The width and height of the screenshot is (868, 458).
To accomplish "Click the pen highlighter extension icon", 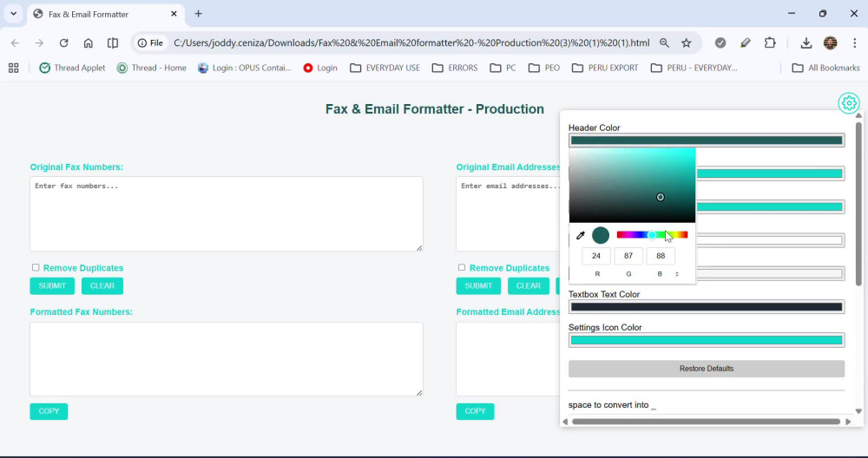I will 745,43.
